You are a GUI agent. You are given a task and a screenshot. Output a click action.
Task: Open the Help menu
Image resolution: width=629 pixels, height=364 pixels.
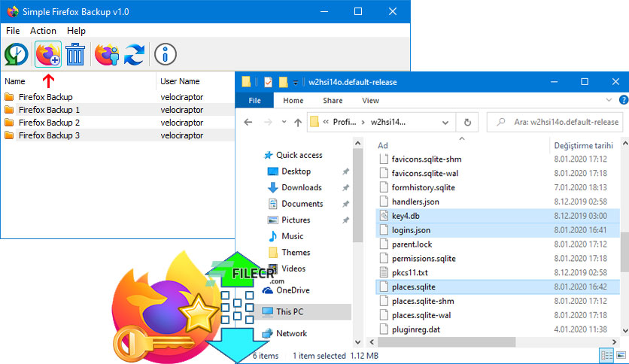(76, 31)
